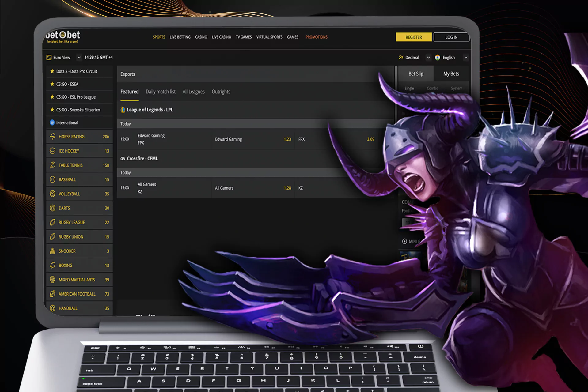Open All Gamers vs KZ match
This screenshot has width=588, height=392.
pyautogui.click(x=147, y=188)
